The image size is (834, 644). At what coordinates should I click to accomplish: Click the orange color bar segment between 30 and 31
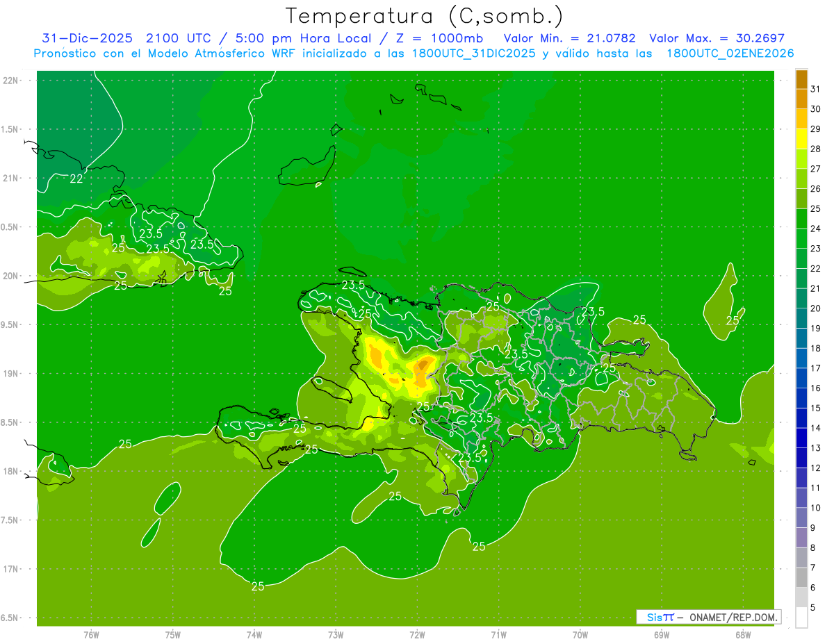pos(801,99)
